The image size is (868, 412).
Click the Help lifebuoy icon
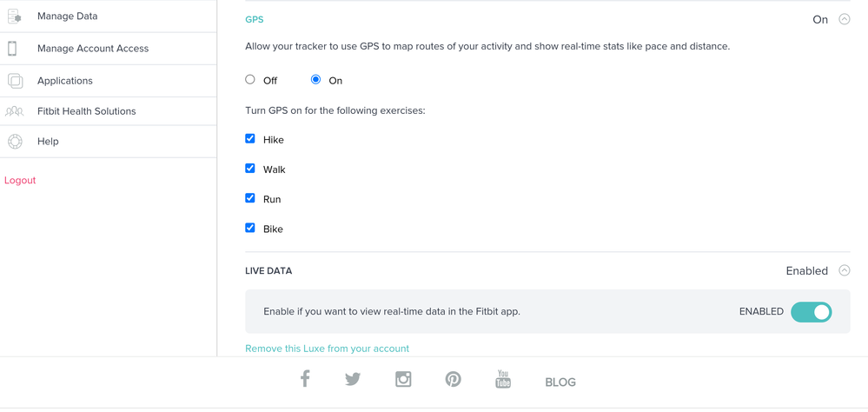click(15, 142)
